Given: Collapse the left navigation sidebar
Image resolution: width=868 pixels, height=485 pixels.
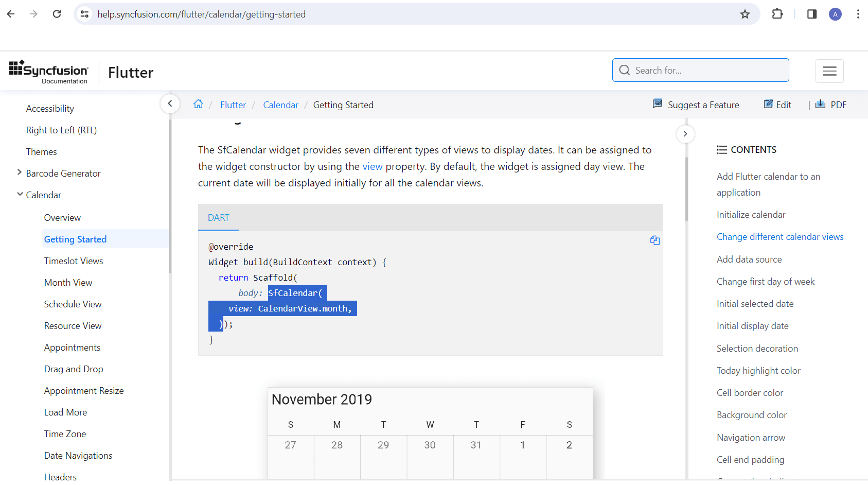Looking at the screenshot, I should click(x=170, y=103).
